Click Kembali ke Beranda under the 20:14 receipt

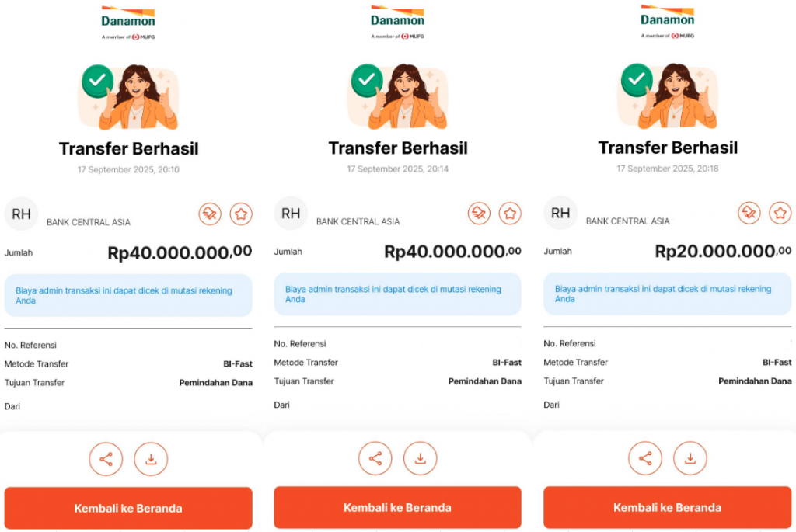point(397,508)
